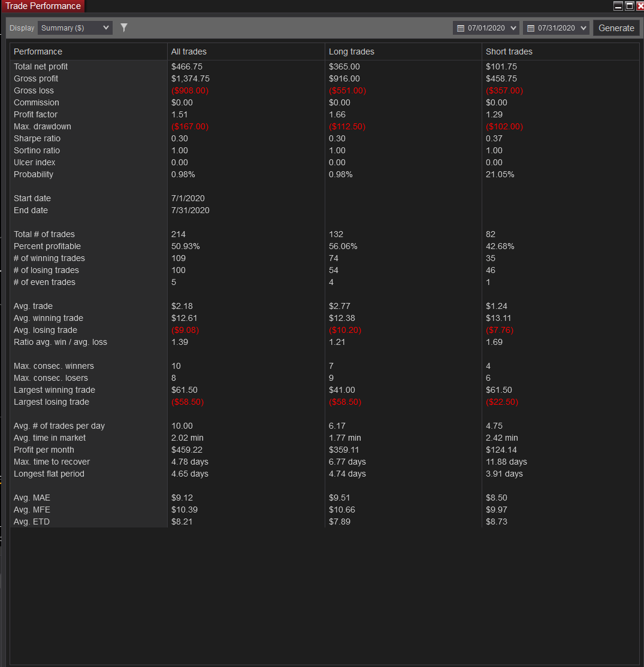Viewport: 644px width, 667px height.
Task: Click the Ulcer index row label
Action: pos(35,162)
